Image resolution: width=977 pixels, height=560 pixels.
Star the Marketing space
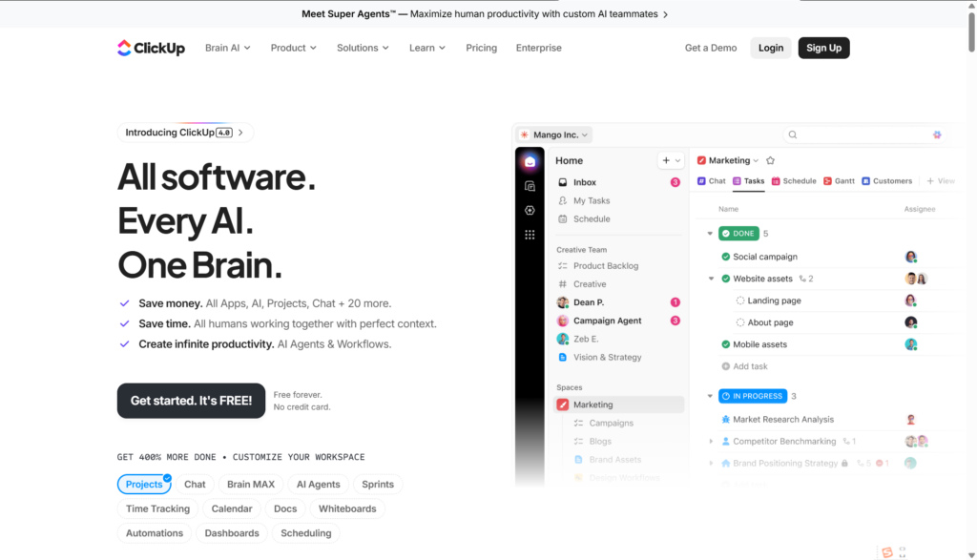(x=770, y=160)
